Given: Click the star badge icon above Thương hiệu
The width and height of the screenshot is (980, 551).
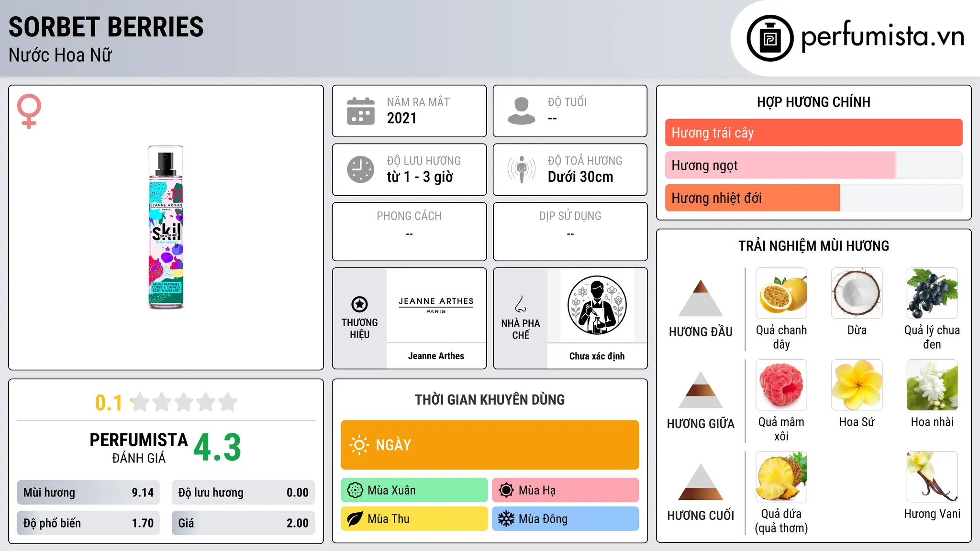Looking at the screenshot, I should point(359,304).
